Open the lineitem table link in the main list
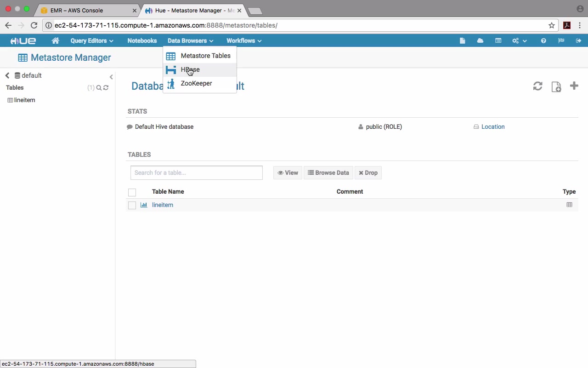588x368 pixels. pos(163,205)
